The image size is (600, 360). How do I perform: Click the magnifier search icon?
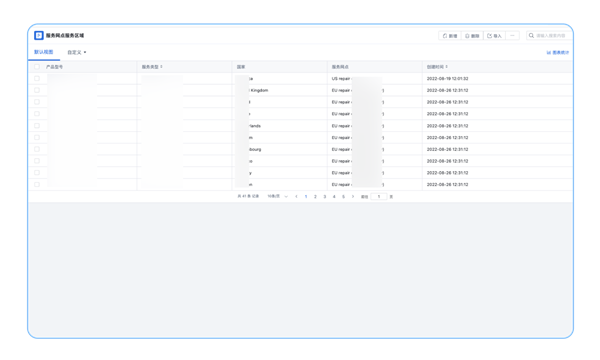coord(531,36)
